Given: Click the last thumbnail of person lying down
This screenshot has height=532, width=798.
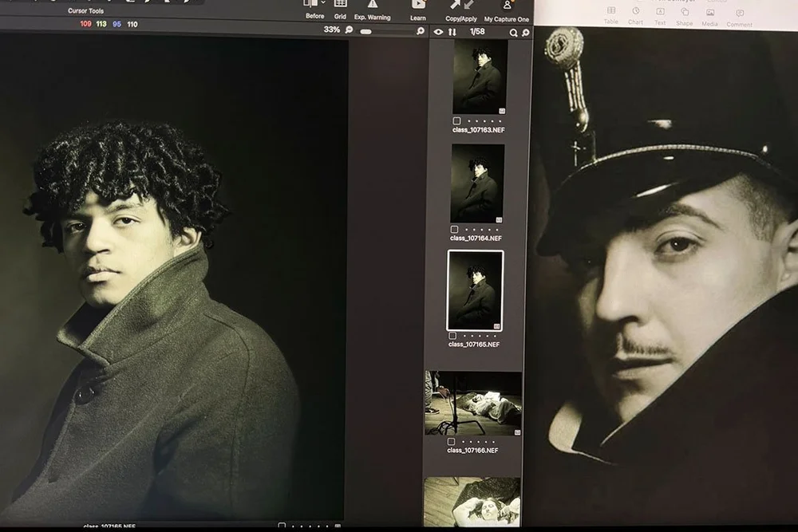Looking at the screenshot, I should click(472, 502).
